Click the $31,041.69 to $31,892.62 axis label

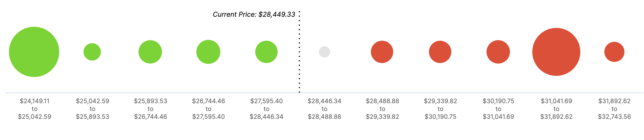[x=556, y=109]
